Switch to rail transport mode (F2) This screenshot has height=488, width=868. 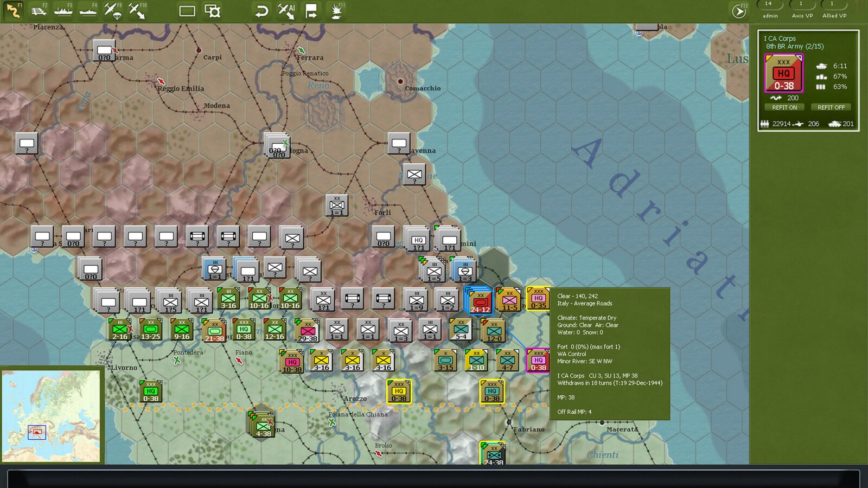pyautogui.click(x=39, y=9)
